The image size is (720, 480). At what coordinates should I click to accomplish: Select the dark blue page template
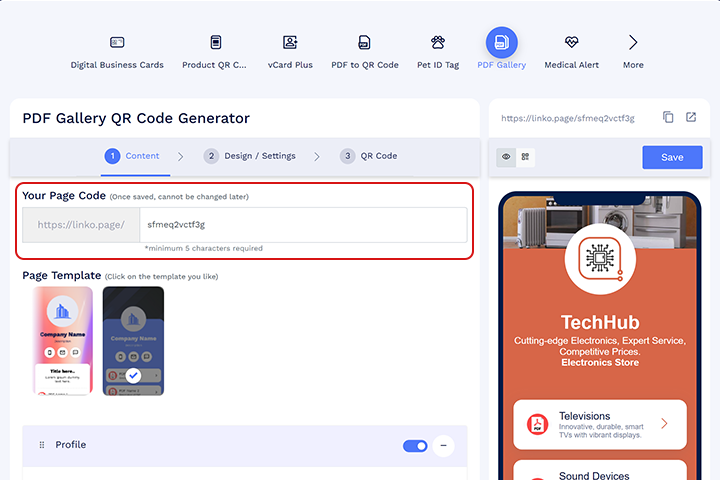click(x=133, y=340)
